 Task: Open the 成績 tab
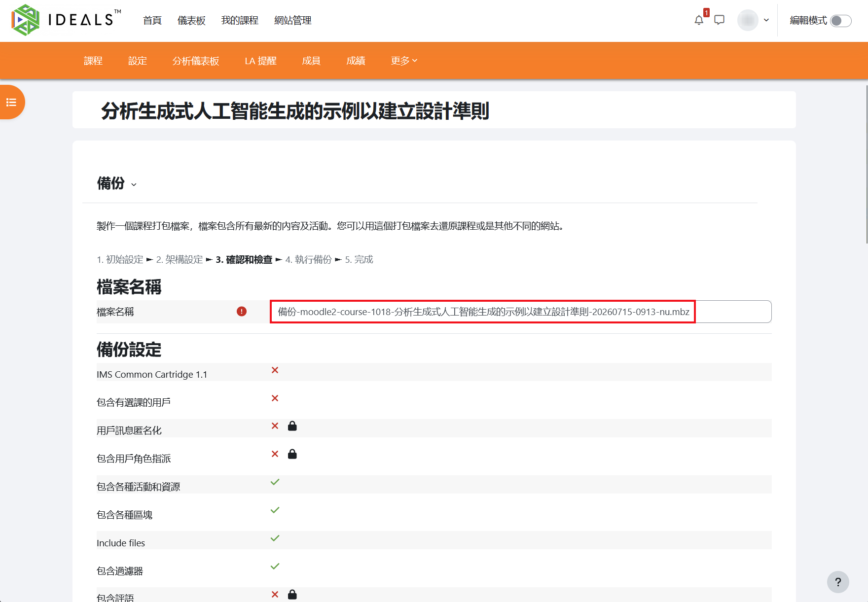(356, 61)
